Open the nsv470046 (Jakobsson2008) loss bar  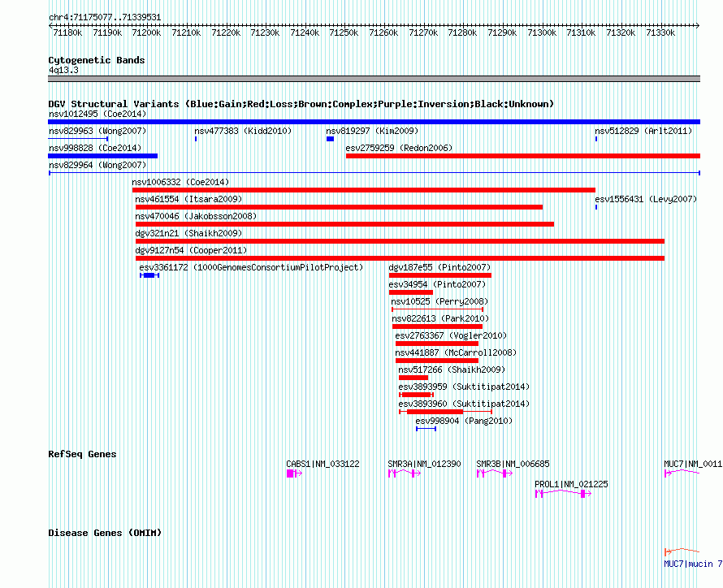point(345,224)
